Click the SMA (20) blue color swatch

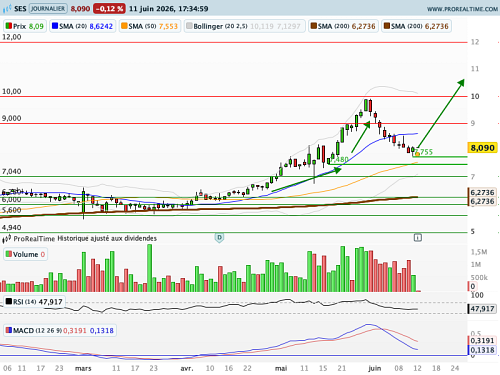click(x=55, y=26)
